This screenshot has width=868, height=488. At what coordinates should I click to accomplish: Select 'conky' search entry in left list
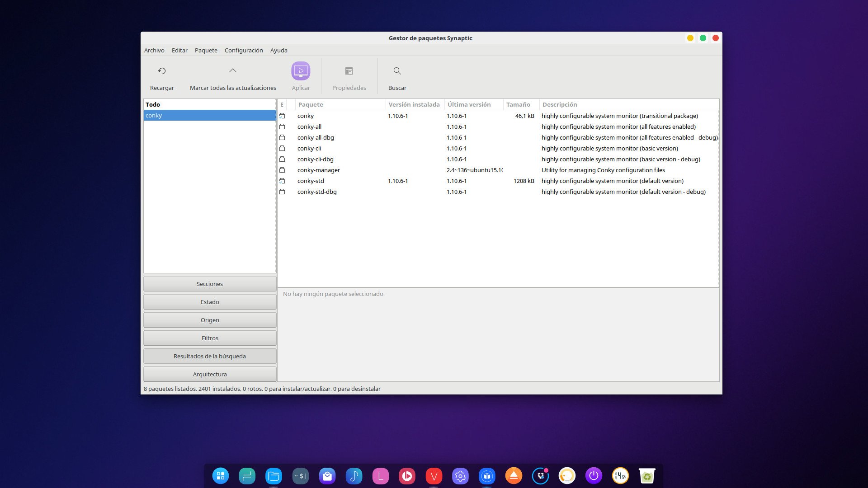[210, 115]
